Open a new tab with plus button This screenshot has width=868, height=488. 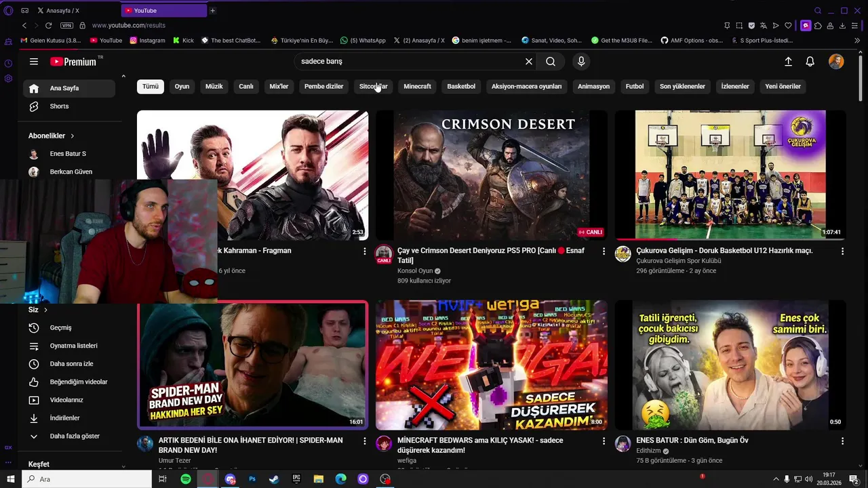pos(212,10)
